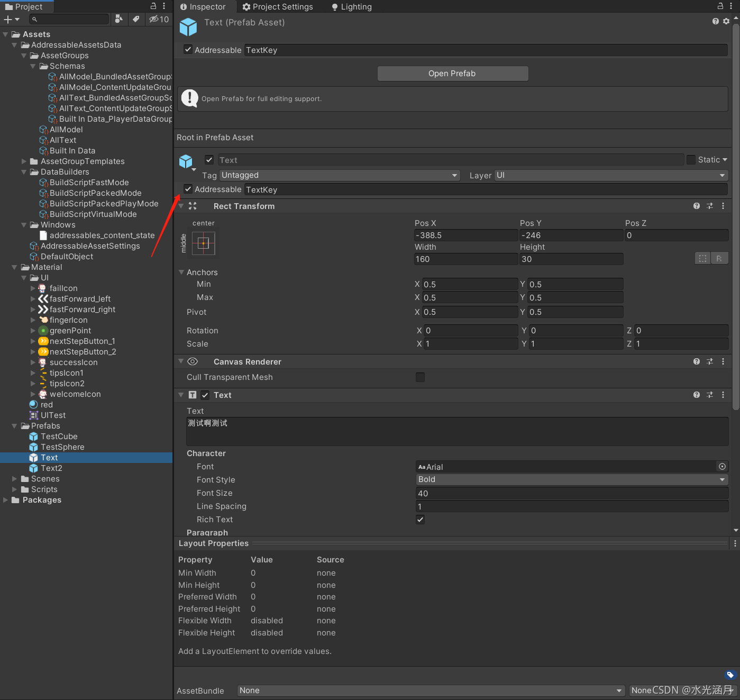This screenshot has height=700, width=740.
Task: Select the BuildScriptFastMode asset
Action: tap(89, 183)
